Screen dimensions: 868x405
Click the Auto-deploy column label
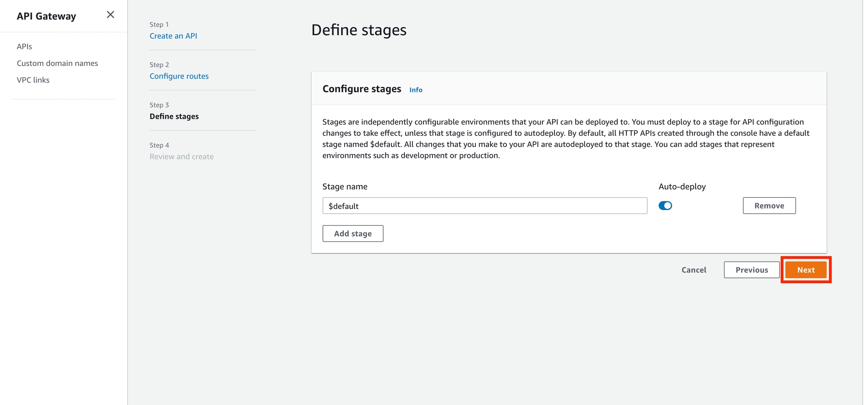pos(682,187)
